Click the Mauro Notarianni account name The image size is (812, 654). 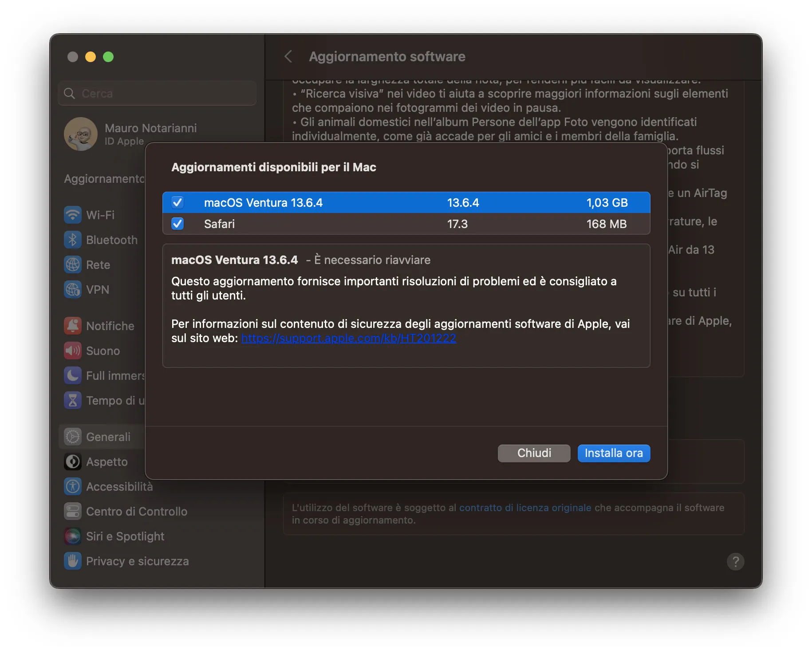(151, 128)
